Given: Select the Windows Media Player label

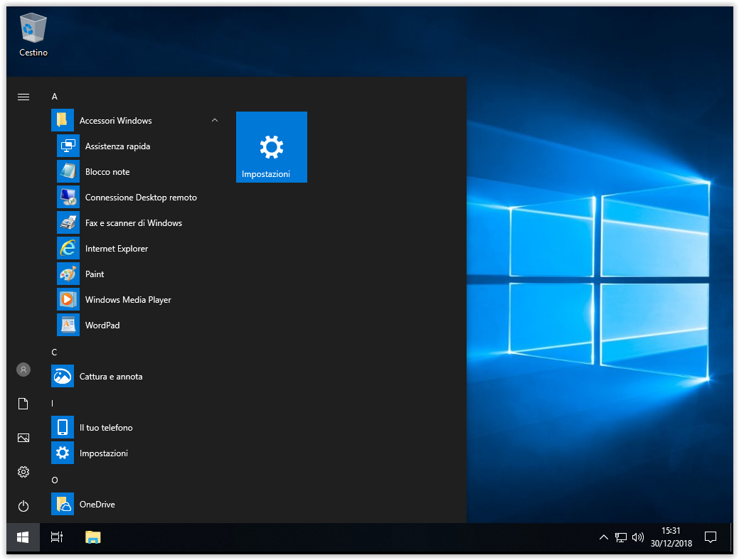Looking at the screenshot, I should point(128,300).
